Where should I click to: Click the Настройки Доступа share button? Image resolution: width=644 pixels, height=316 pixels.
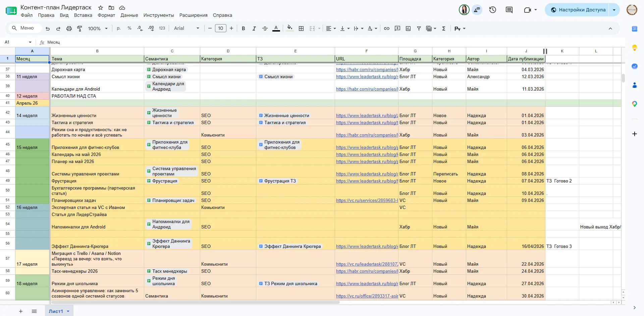[578, 10]
